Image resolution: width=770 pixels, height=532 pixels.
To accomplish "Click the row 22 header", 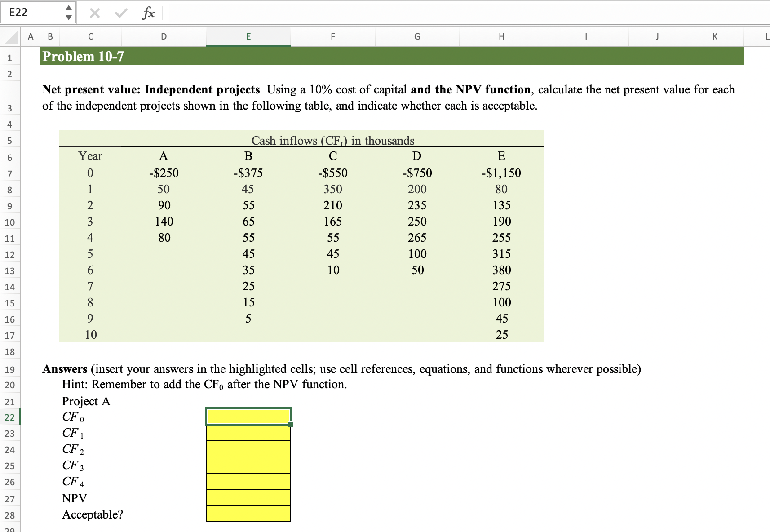I will pyautogui.click(x=10, y=417).
